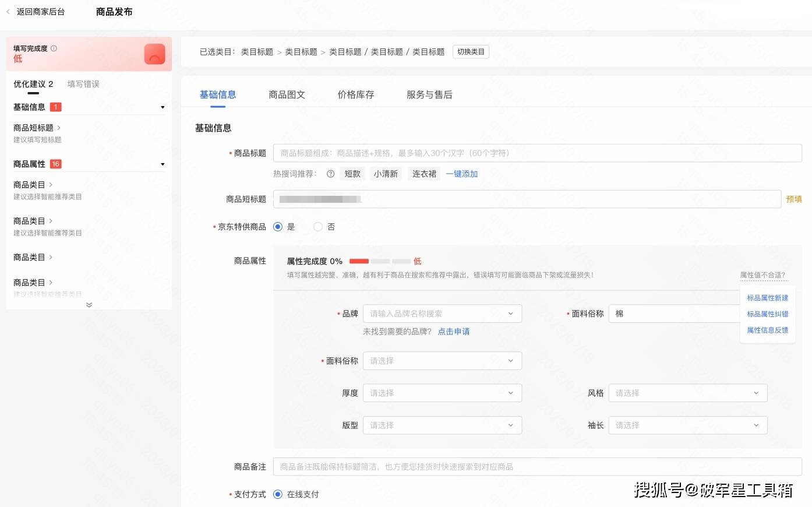Screen dimensions: 812x507
Task: Open 商品短标题 suggestion chevron
Action: (59, 128)
